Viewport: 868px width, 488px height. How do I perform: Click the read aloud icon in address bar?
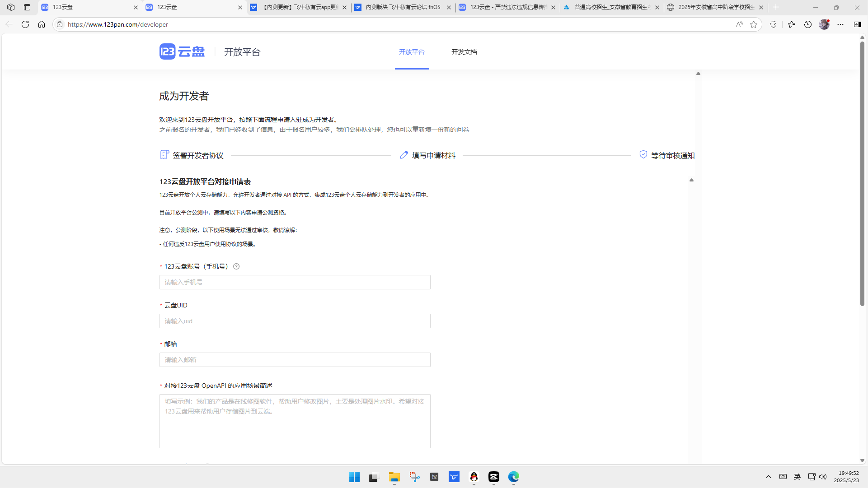(x=739, y=24)
